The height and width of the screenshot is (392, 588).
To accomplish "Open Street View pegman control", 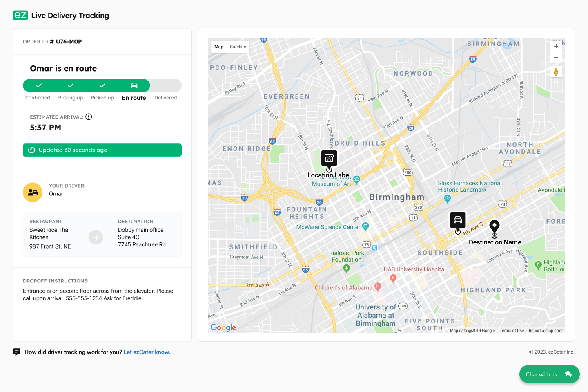I will coord(556,72).
